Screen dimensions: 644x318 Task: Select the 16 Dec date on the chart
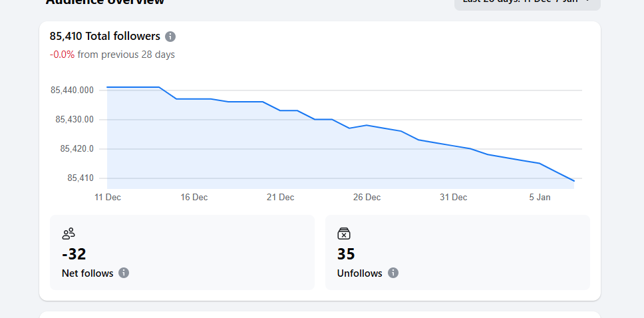[x=194, y=198]
